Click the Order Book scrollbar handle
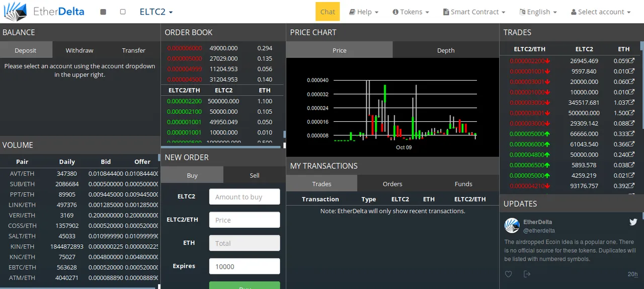This screenshot has width=644, height=289. click(x=284, y=134)
